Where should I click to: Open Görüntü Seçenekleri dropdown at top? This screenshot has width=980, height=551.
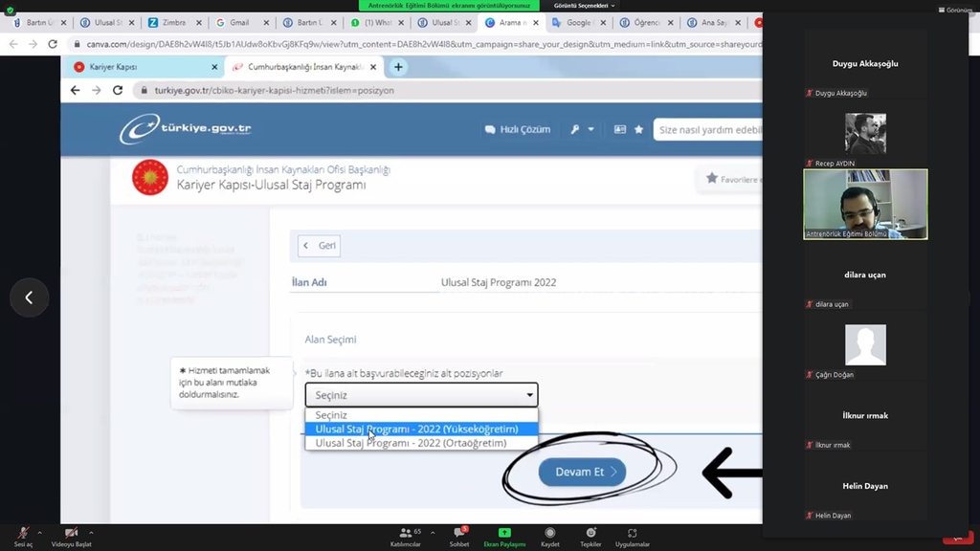tap(585, 6)
